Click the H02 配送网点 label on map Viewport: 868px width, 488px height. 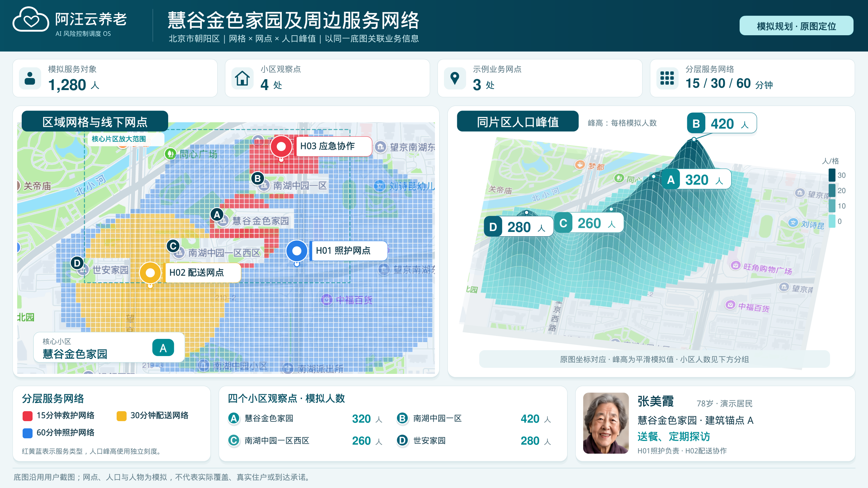click(202, 272)
